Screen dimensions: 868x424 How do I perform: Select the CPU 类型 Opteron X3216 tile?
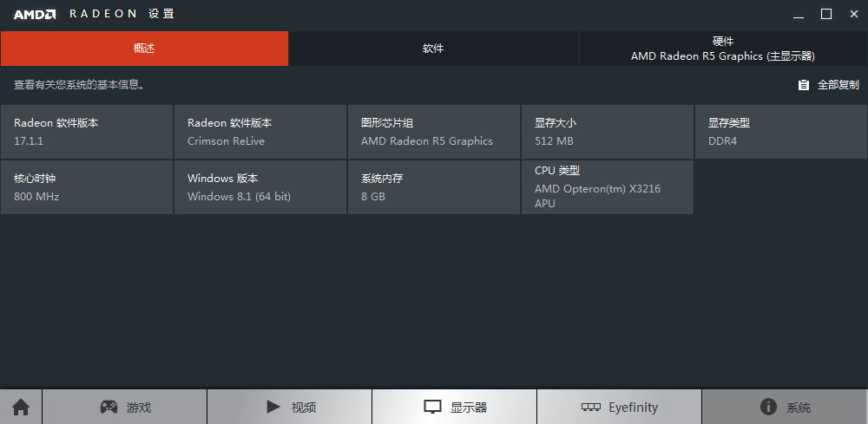(608, 186)
